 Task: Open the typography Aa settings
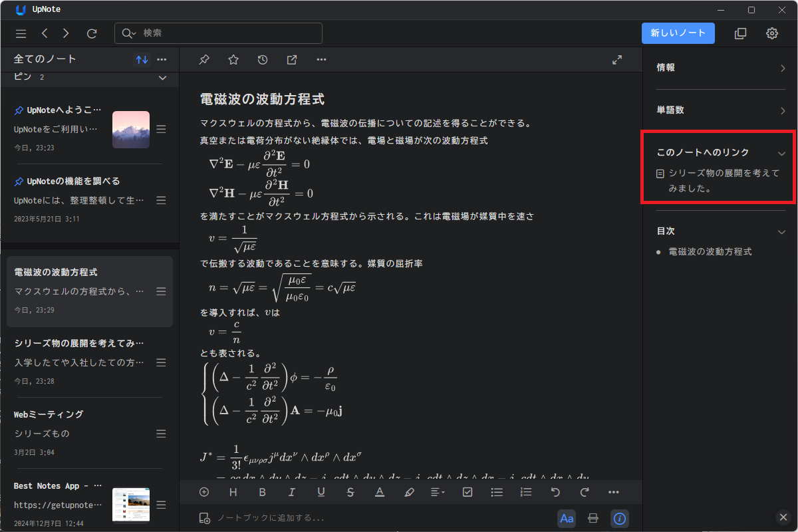tap(567, 518)
